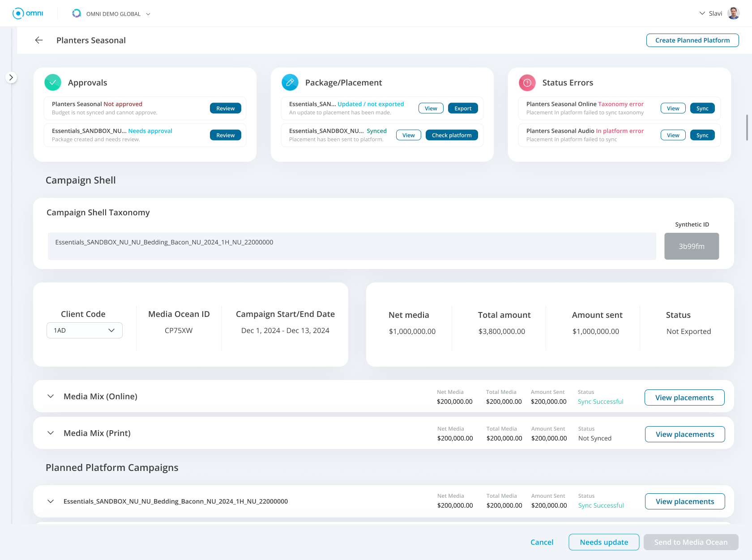
Task: Click the Not Exported status text
Action: coord(688,331)
